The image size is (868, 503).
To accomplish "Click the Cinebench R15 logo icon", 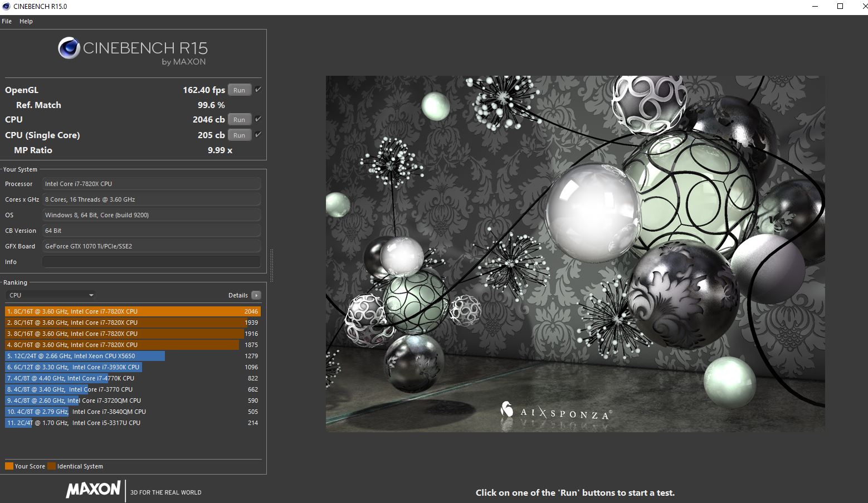I will pyautogui.click(x=69, y=48).
